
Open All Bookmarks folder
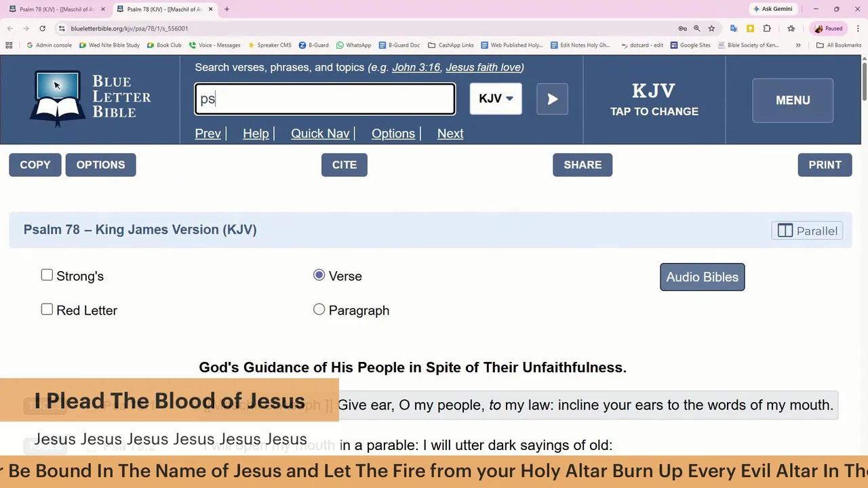click(839, 45)
